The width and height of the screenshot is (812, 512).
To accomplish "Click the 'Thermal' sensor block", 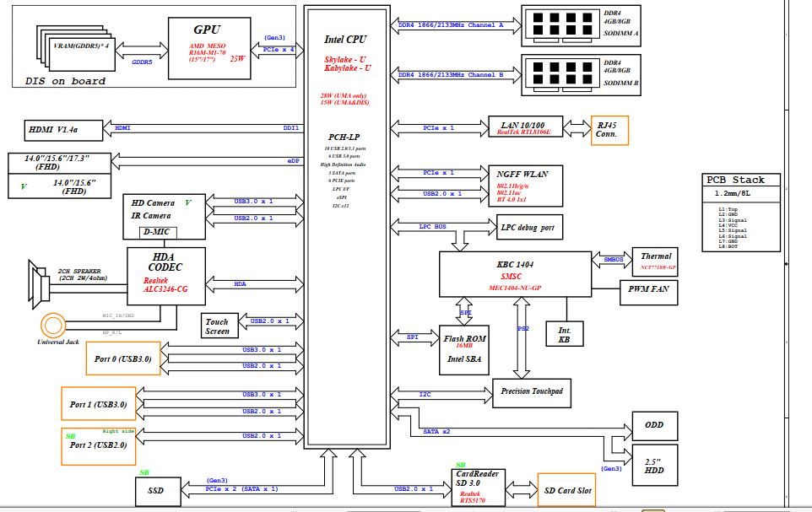I will tap(655, 261).
